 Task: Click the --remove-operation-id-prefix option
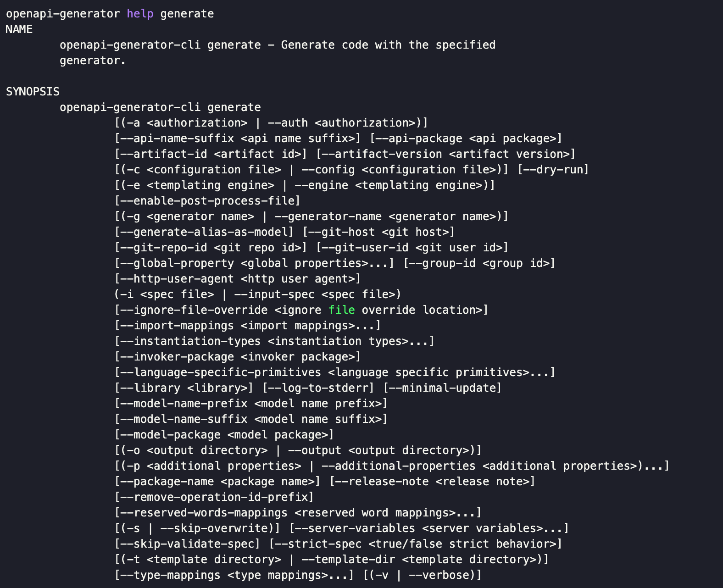[x=214, y=497]
